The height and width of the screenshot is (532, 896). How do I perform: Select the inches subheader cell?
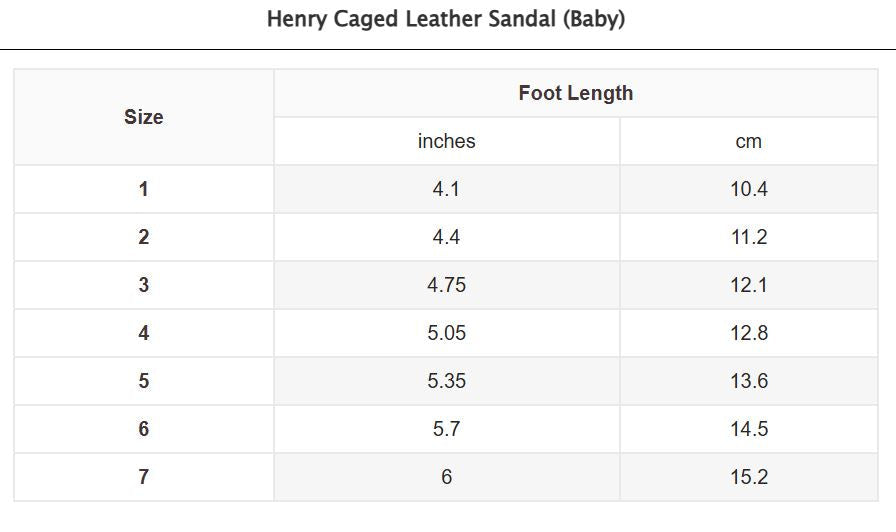(x=446, y=141)
